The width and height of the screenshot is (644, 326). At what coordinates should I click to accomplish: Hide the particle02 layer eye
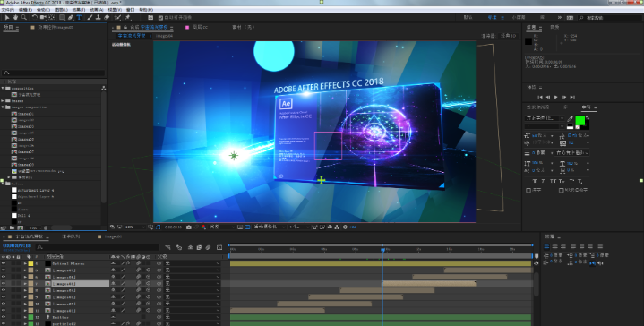click(4, 323)
